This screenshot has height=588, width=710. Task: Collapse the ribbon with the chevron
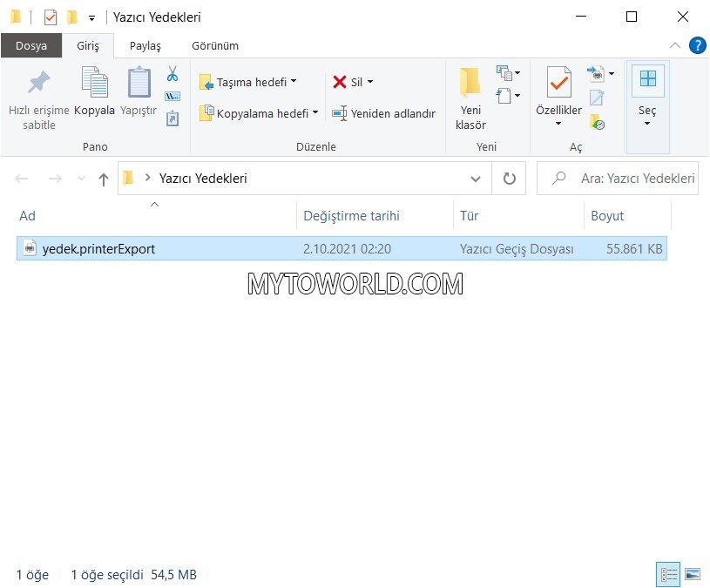pos(676,45)
